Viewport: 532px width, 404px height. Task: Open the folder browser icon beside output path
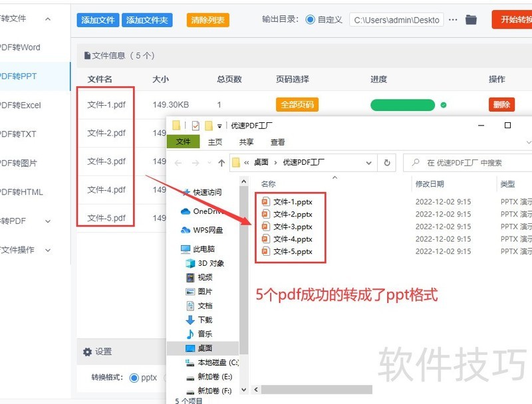[x=470, y=19]
